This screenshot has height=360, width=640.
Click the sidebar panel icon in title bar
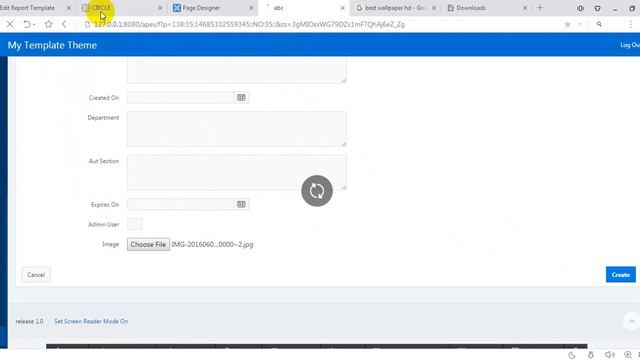(x=580, y=8)
